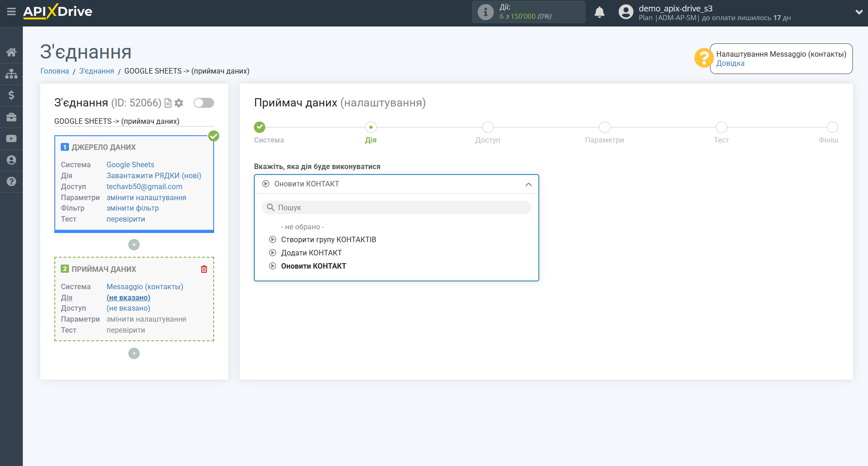Click the document copy icon next to the connection ID
The width and height of the screenshot is (868, 466).
(168, 103)
